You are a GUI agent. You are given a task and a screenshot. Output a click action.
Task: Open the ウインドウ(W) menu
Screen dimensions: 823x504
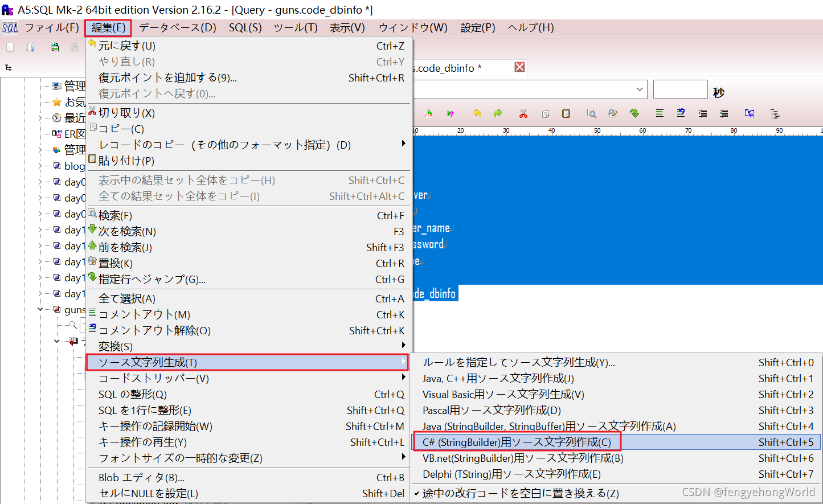click(413, 27)
